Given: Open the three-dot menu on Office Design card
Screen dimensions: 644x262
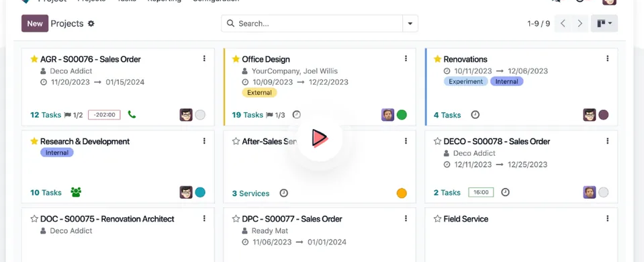Looking at the screenshot, I should click(406, 58).
